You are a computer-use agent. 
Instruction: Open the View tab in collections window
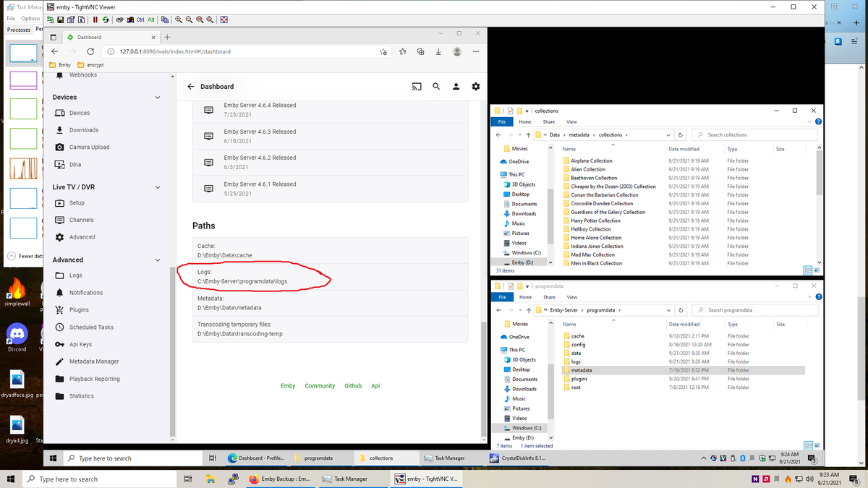(571, 121)
